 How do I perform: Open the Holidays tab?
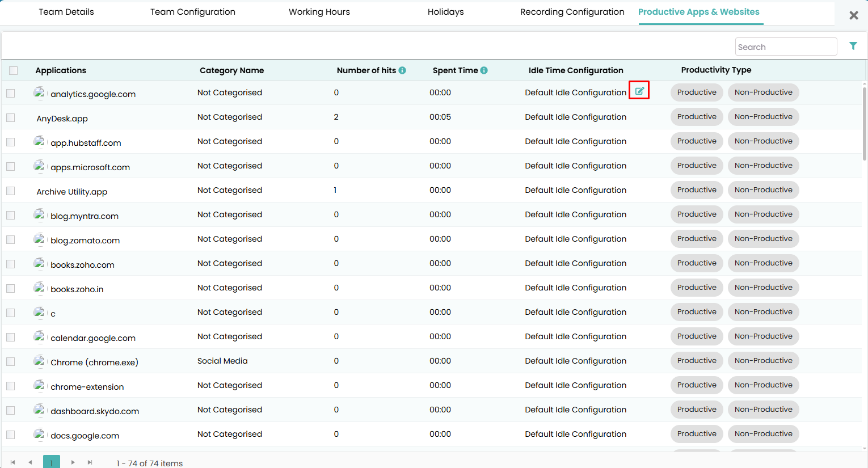click(446, 12)
